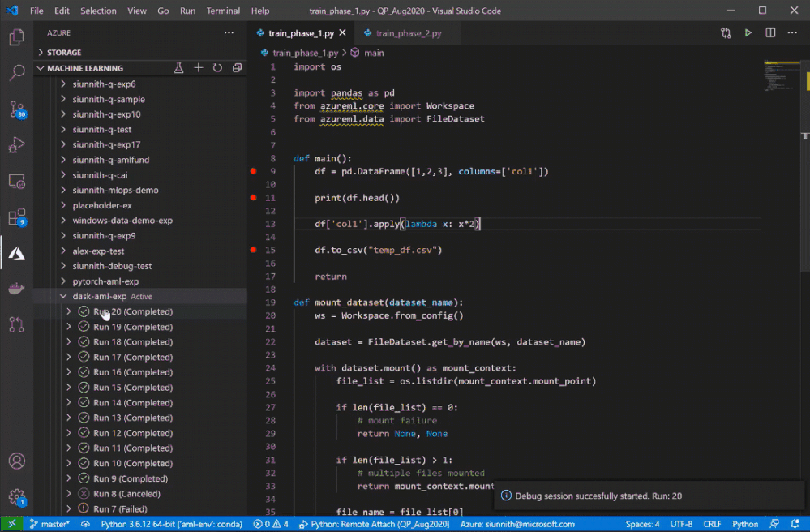Expand the pytorch-aml-exp experiment chevron
The height and width of the screenshot is (532, 810).
63,281
